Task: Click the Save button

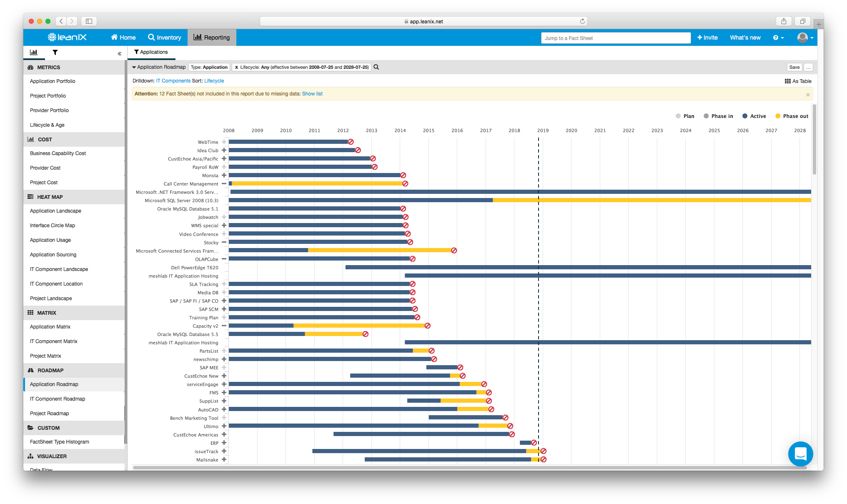Action: 794,67
